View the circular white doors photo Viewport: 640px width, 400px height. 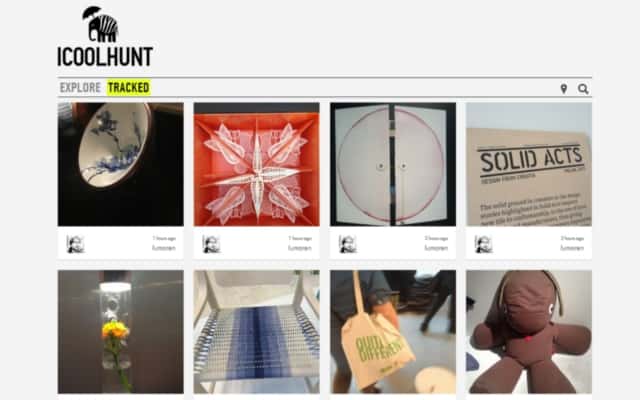[393, 164]
